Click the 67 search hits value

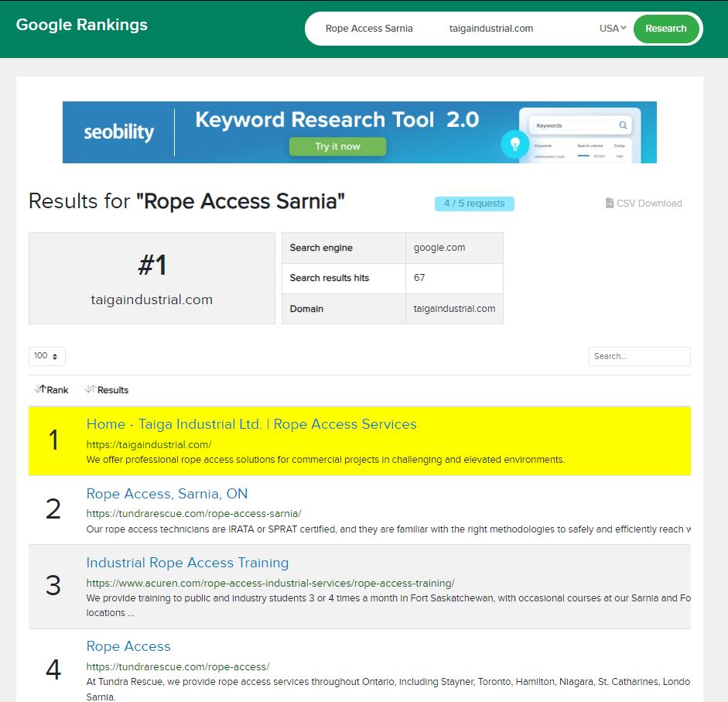pos(419,278)
